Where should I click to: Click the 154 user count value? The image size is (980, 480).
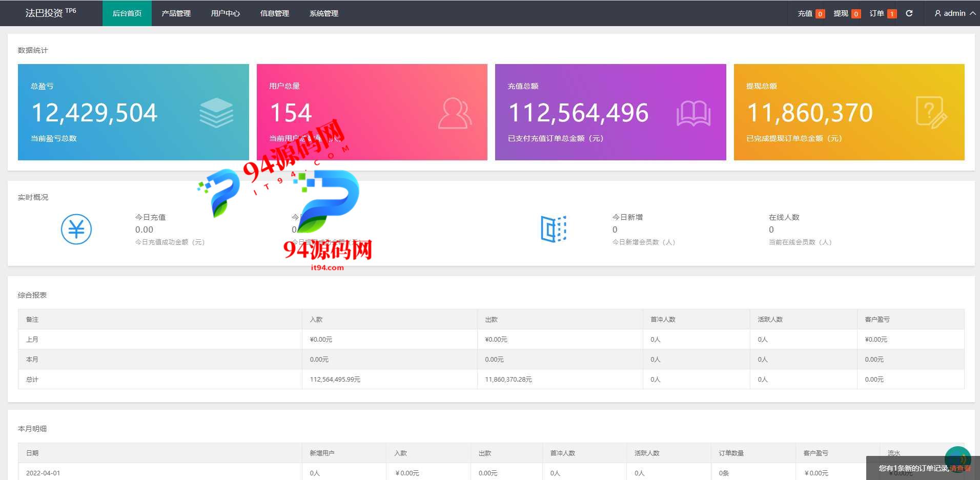[x=291, y=113]
